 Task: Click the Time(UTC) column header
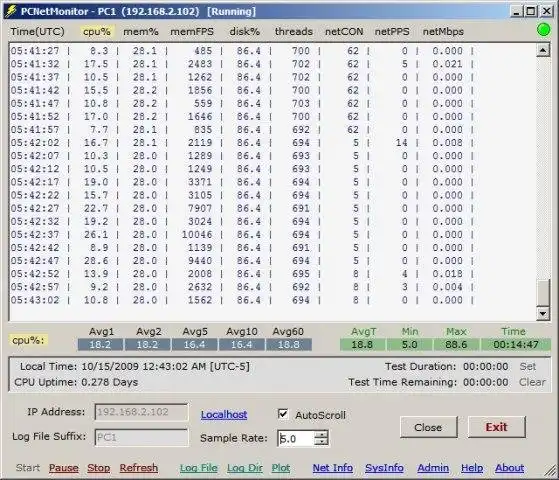[37, 31]
